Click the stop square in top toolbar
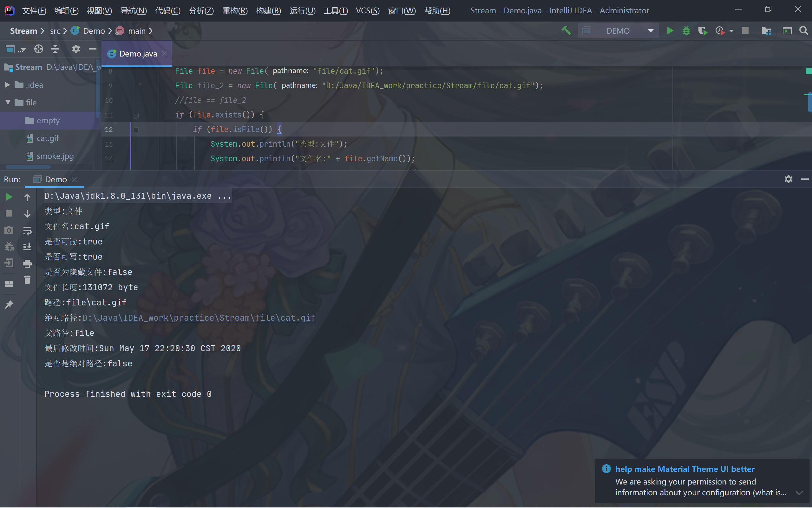Screen dimensions: 812x508 point(745,30)
